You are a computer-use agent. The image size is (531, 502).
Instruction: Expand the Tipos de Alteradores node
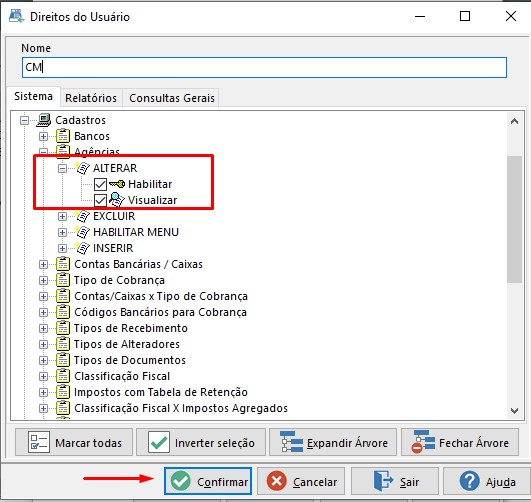pos(43,344)
